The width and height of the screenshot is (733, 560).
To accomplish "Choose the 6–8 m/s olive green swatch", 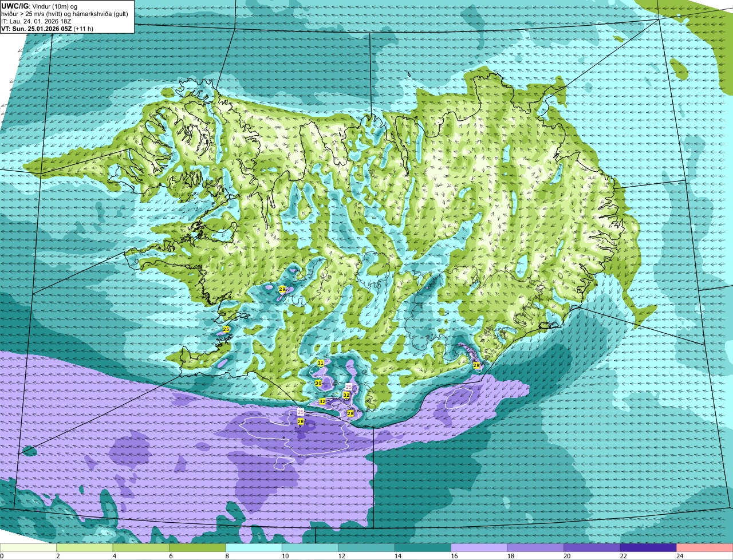I will point(197,548).
